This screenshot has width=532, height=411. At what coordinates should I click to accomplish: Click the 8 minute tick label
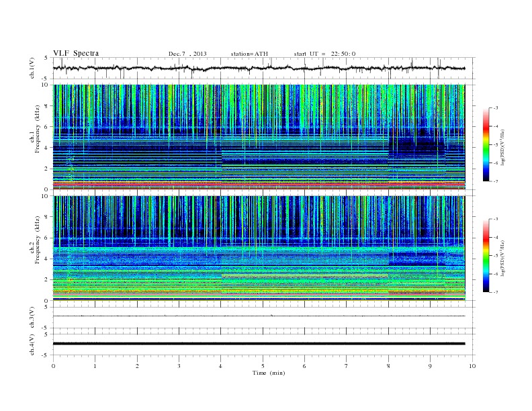click(x=388, y=366)
